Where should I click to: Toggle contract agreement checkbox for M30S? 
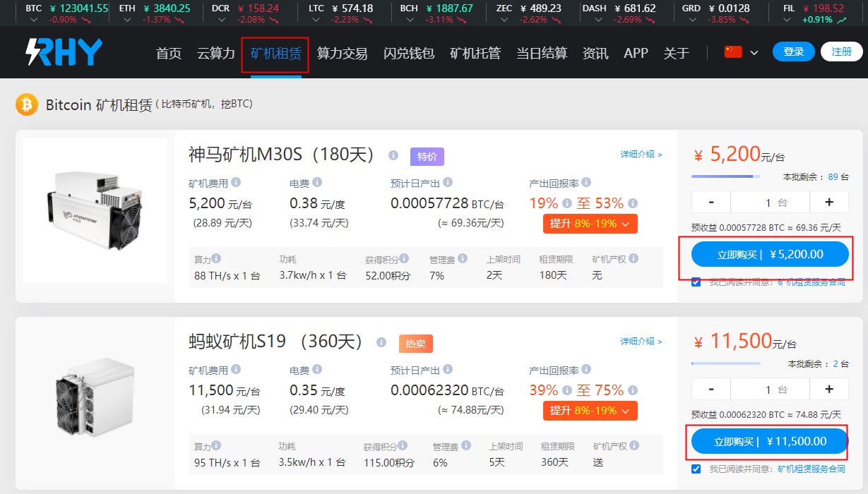click(x=696, y=282)
